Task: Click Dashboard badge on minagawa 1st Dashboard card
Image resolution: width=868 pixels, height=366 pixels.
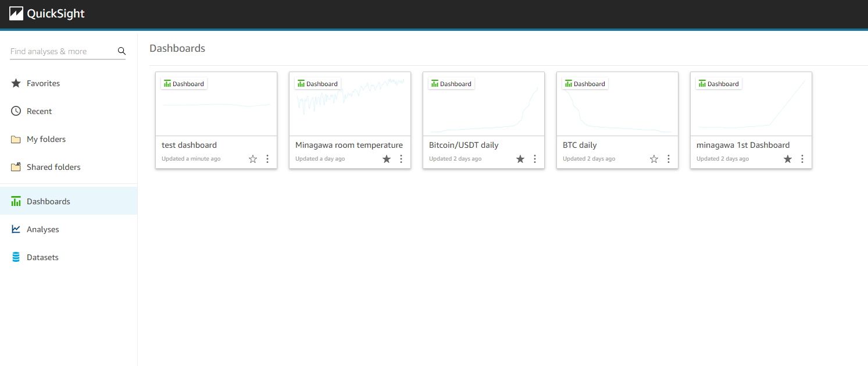Action: (719, 84)
